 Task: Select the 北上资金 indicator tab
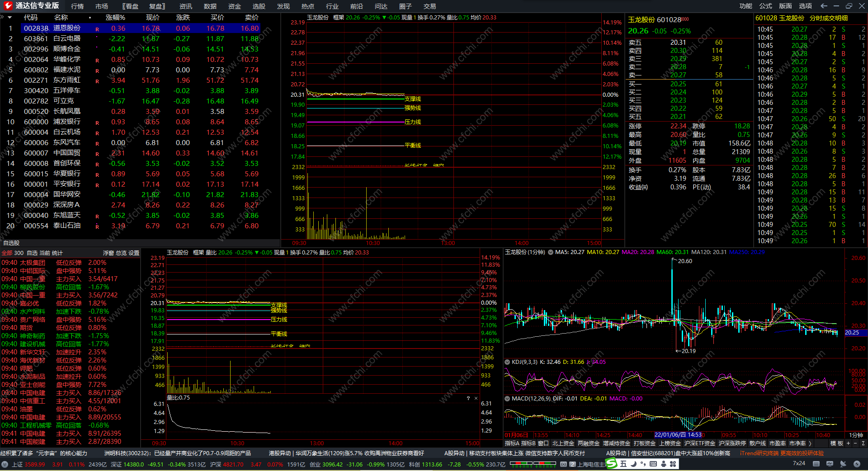[x=563, y=443]
